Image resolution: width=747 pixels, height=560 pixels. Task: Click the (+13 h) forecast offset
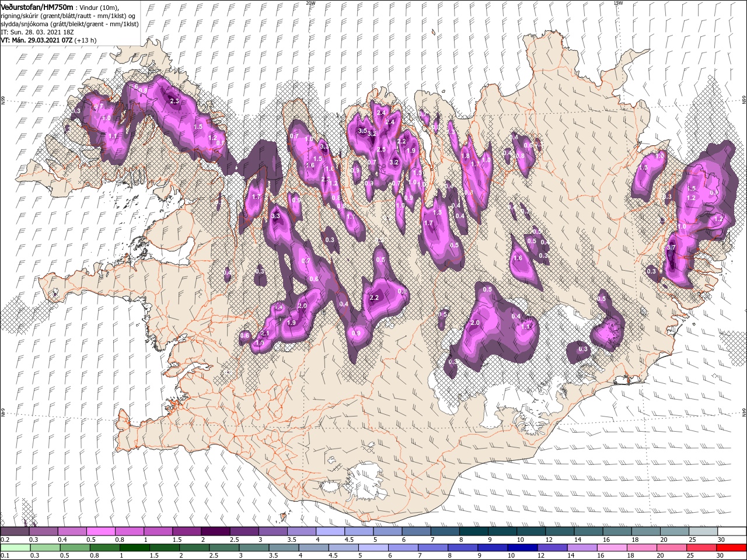tap(85, 40)
